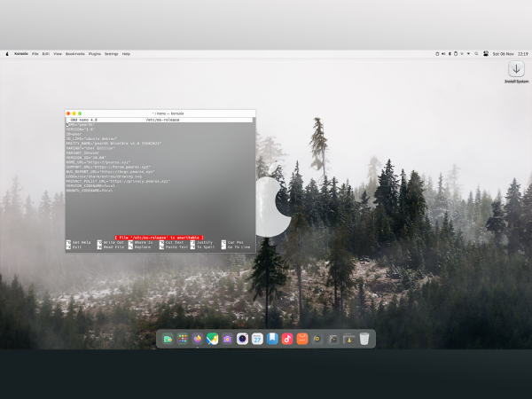Screen dimensions: 532x399
Task: Click the Konsole application name in menu bar
Action: pos(20,54)
